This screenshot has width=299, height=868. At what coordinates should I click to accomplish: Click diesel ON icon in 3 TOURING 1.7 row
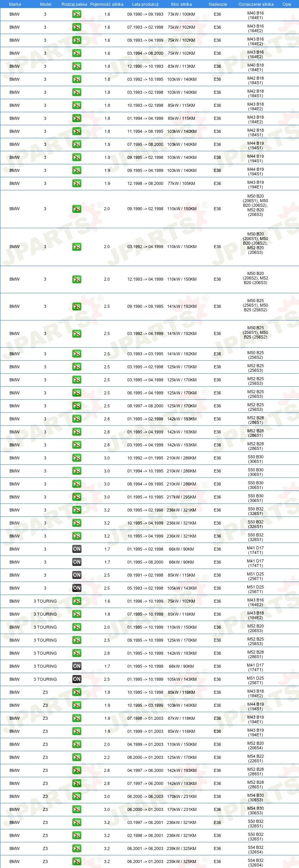pos(76,666)
